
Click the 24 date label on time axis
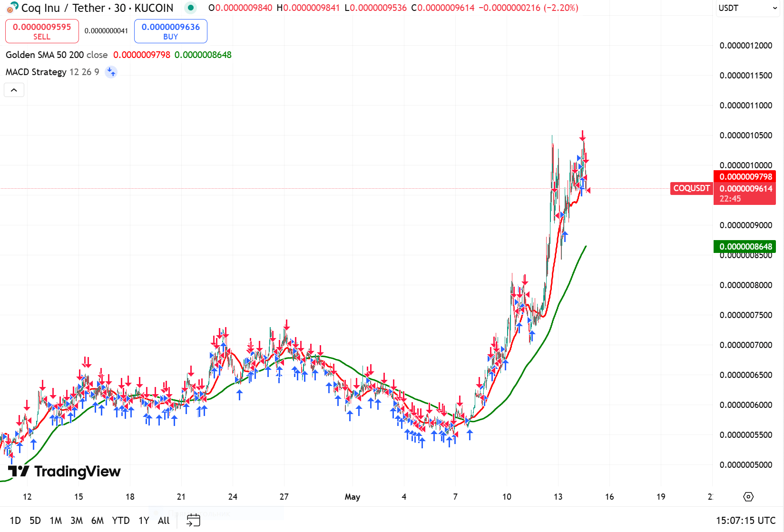[233, 497]
